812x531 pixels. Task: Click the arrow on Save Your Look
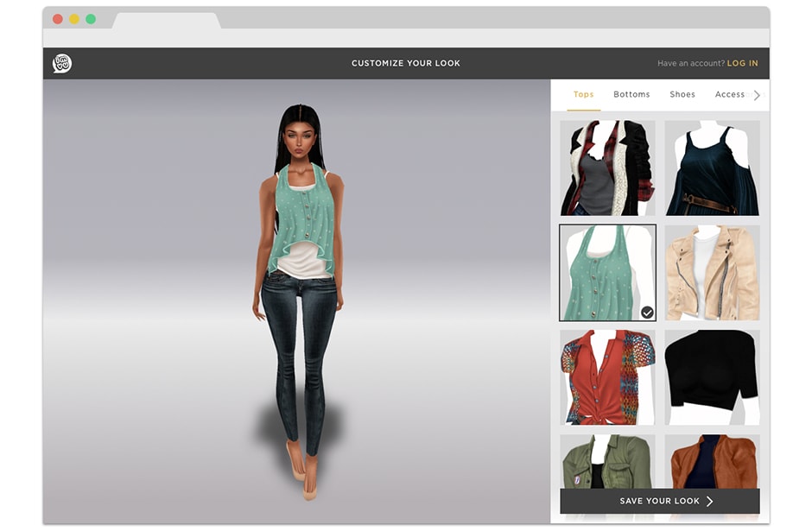tap(710, 501)
